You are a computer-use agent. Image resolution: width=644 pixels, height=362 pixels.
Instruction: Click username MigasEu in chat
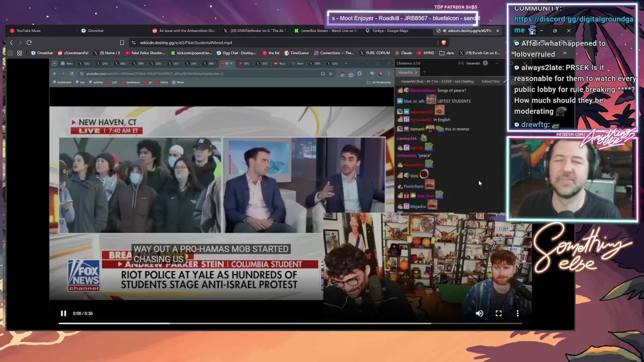418,207
